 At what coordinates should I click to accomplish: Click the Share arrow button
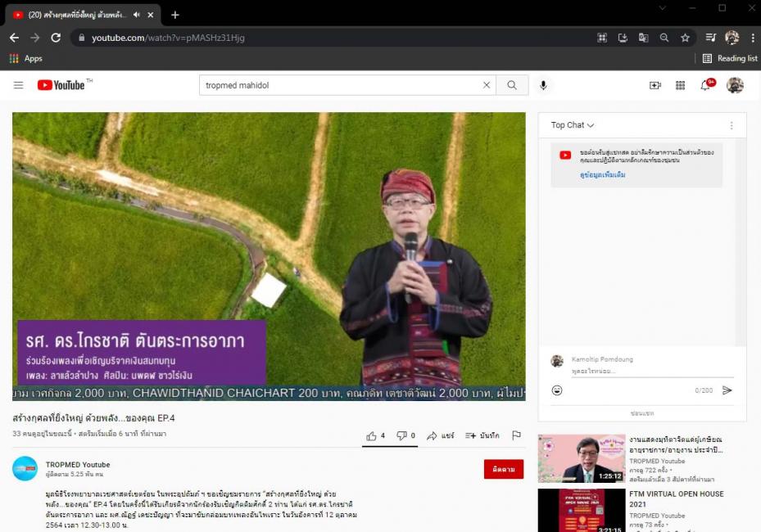coord(440,435)
